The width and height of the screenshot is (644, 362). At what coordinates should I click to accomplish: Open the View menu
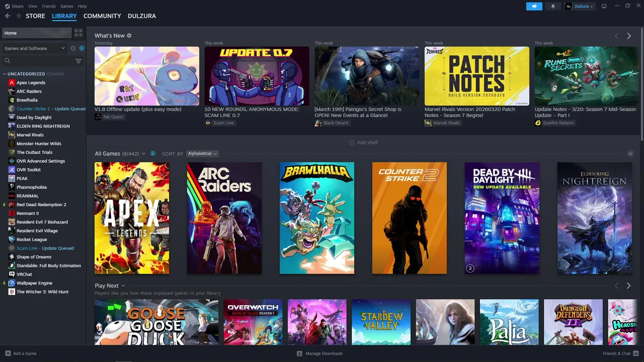click(x=33, y=6)
